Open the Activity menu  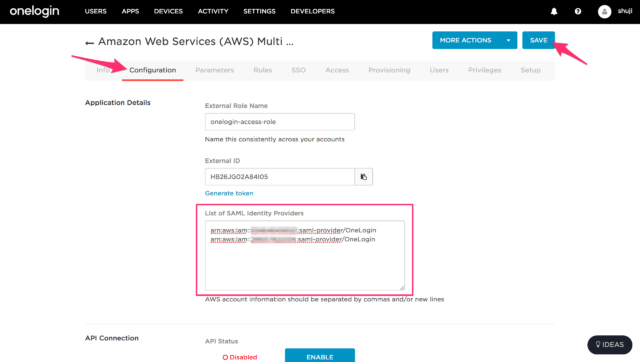[x=213, y=11]
